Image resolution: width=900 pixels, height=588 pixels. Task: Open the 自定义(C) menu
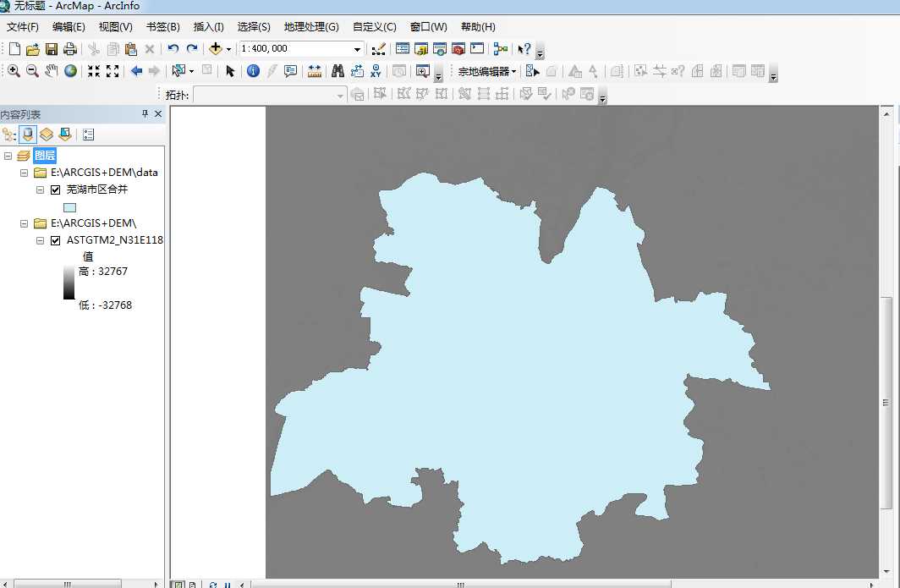point(374,27)
